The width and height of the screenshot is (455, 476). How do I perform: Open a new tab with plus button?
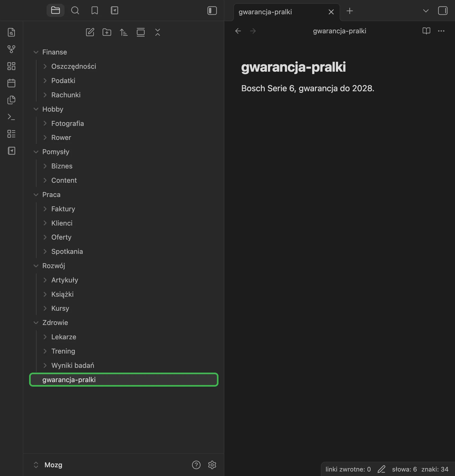(350, 11)
